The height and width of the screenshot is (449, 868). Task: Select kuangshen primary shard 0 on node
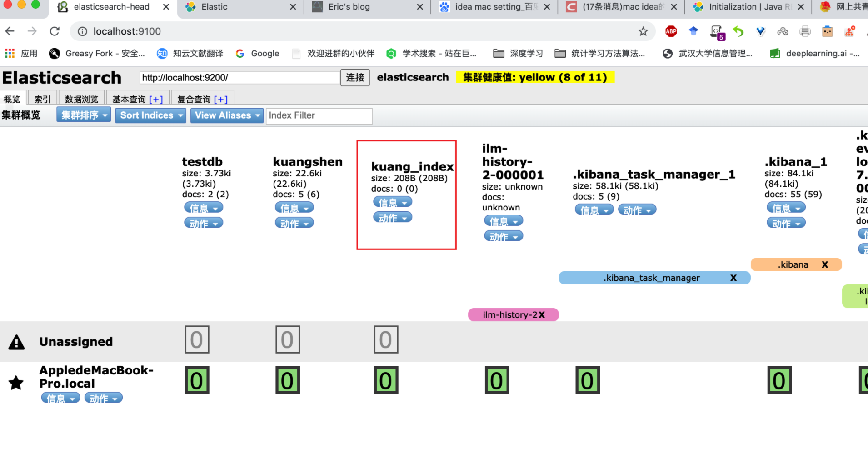[x=288, y=380]
